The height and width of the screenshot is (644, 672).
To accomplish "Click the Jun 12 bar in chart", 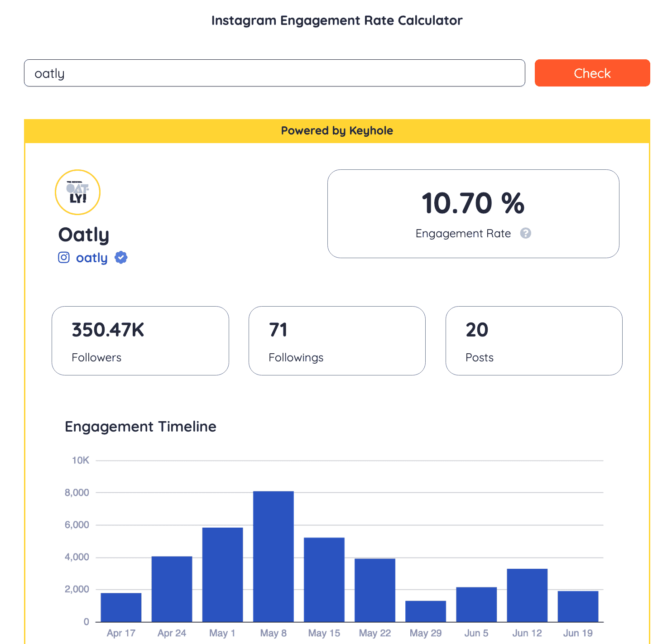I will point(527,595).
